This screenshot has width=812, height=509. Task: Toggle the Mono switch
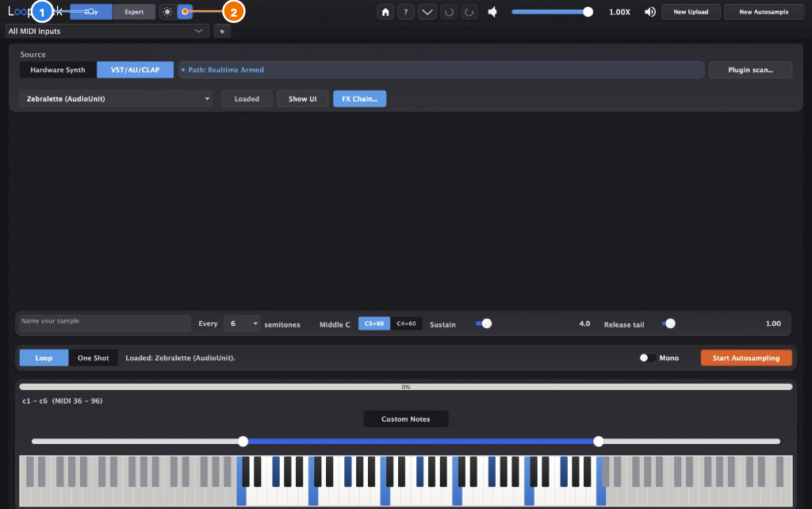(647, 358)
